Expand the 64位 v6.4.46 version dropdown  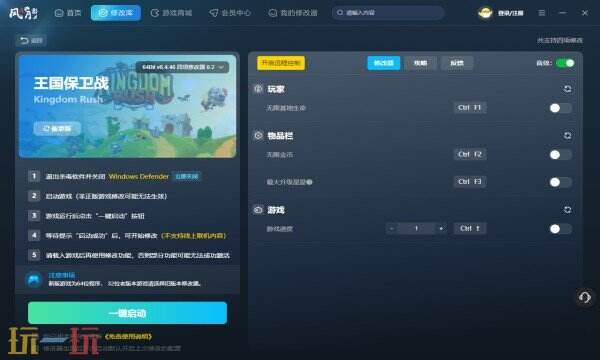pos(182,67)
